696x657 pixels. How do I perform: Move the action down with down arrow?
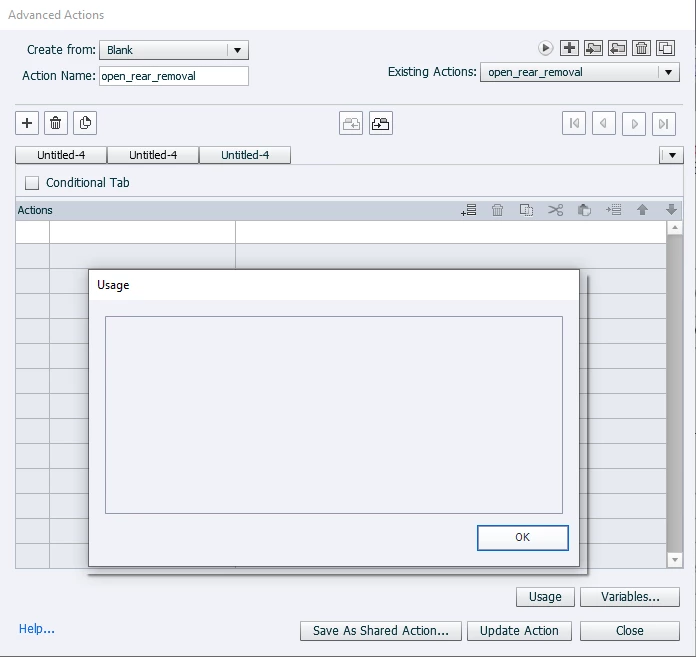tap(671, 210)
